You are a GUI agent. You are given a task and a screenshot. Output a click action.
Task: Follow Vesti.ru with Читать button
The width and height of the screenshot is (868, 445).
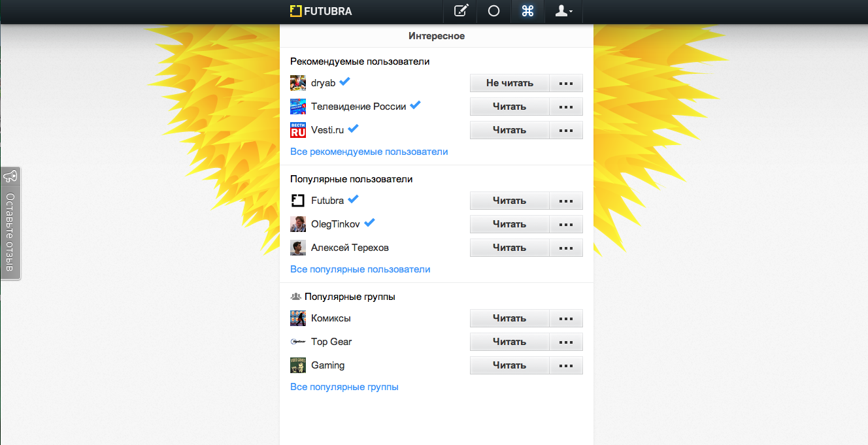(510, 130)
